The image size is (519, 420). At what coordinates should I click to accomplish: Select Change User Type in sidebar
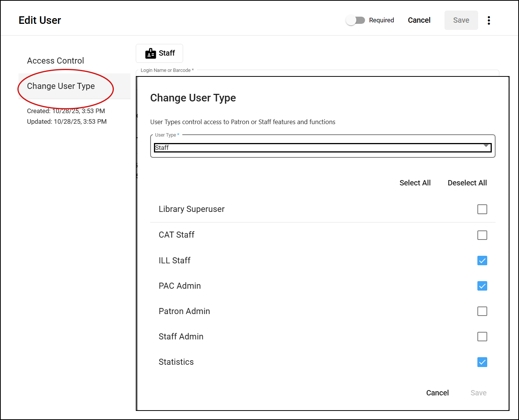(x=61, y=86)
